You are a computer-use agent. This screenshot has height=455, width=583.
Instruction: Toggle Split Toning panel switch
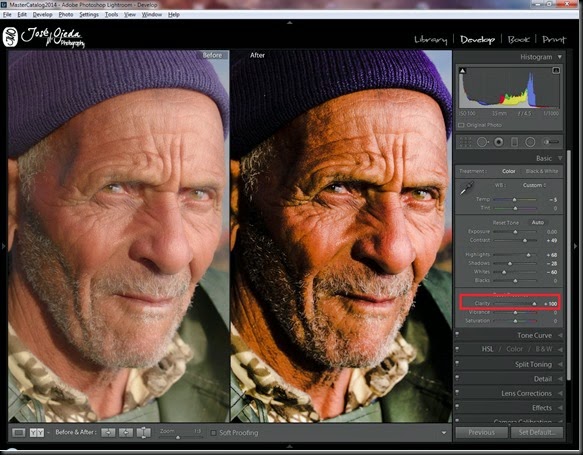tap(457, 364)
